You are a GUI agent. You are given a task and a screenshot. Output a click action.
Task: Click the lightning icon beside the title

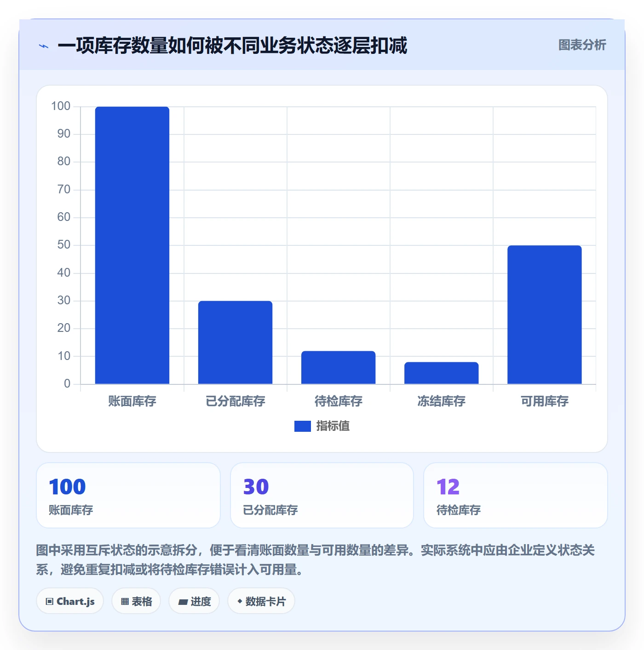(x=44, y=46)
